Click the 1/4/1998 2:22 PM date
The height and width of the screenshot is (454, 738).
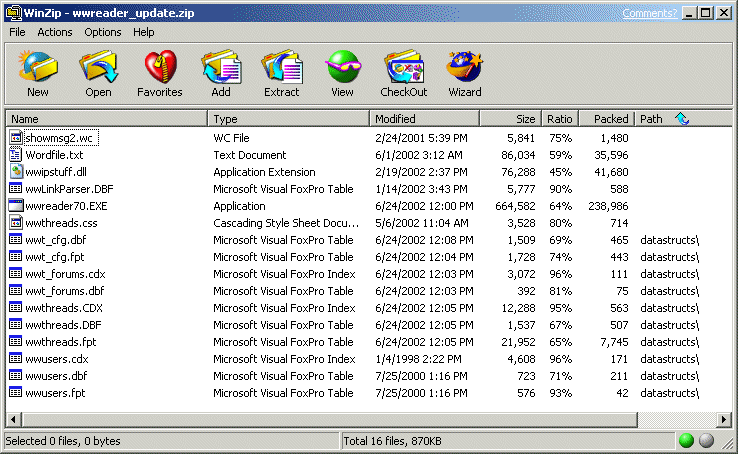pyautogui.click(x=418, y=358)
